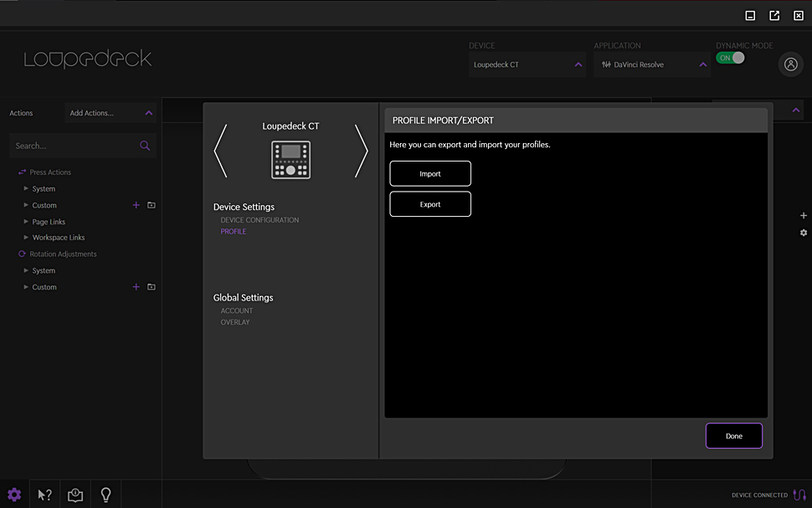Open the user account icon
The height and width of the screenshot is (508, 812).
click(791, 64)
